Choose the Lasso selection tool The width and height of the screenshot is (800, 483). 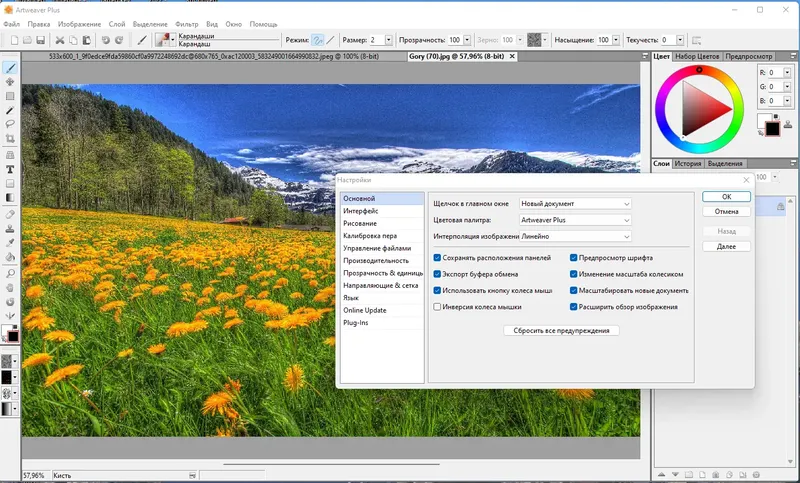(x=10, y=124)
